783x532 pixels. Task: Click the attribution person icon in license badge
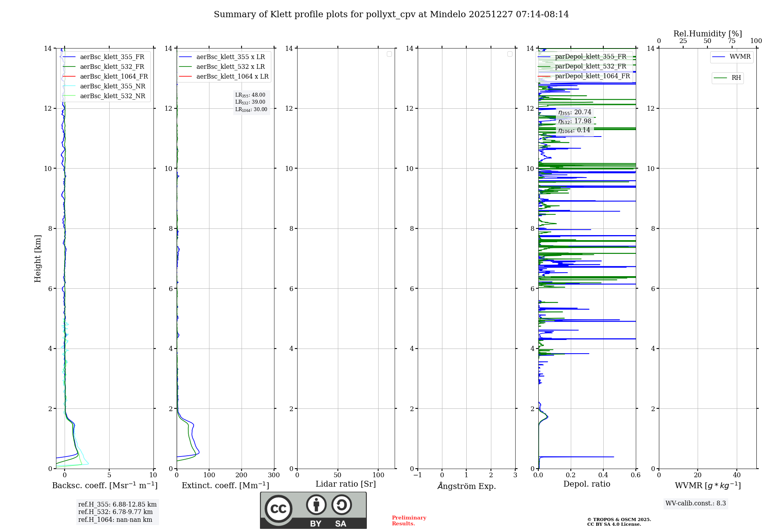pyautogui.click(x=316, y=505)
